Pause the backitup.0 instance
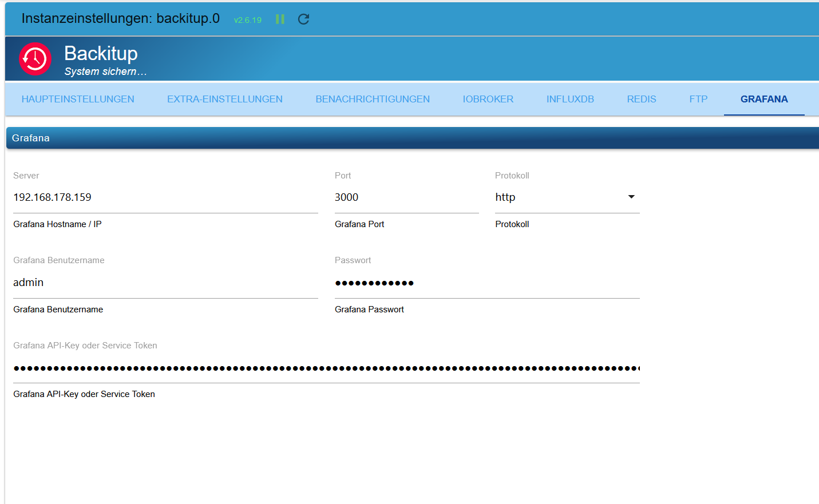 pos(280,19)
